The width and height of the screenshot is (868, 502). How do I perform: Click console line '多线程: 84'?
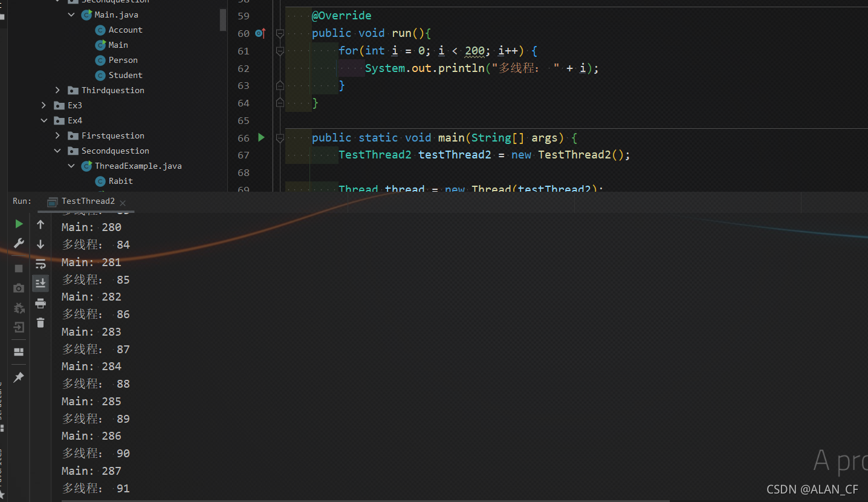[x=96, y=245]
